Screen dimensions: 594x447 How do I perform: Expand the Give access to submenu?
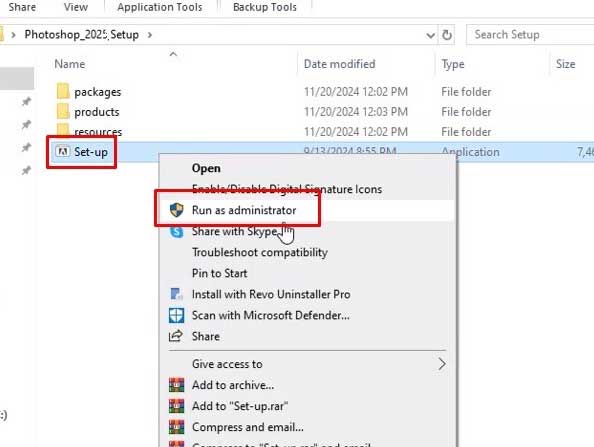pos(442,364)
